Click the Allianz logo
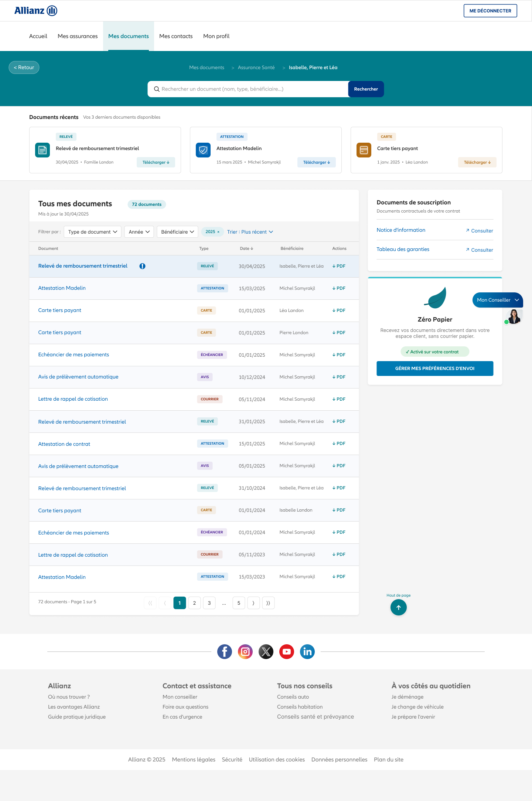The image size is (532, 801). (x=36, y=11)
